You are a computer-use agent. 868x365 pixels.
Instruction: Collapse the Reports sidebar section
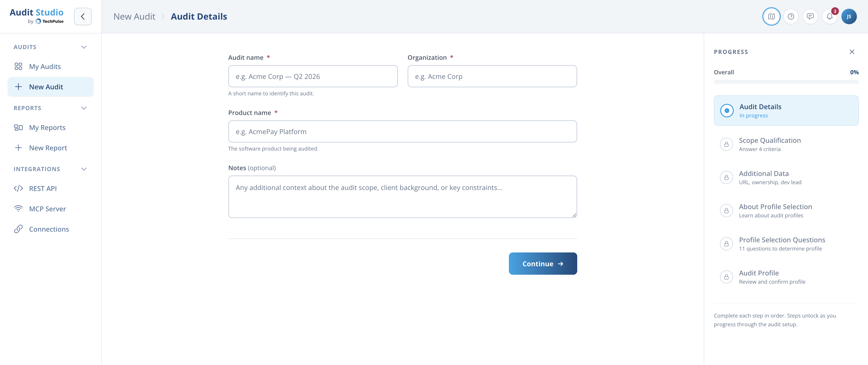coord(84,108)
